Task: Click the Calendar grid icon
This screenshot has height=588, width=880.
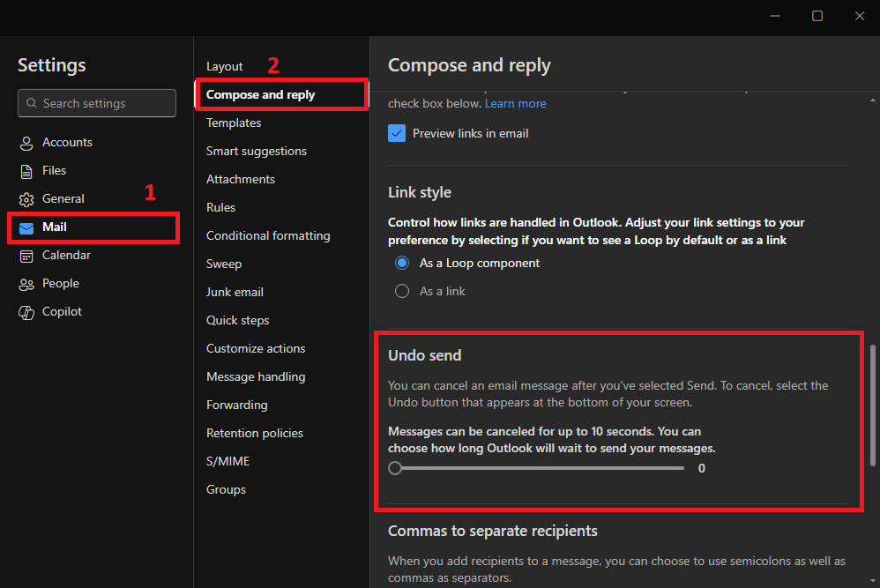Action: [x=26, y=256]
